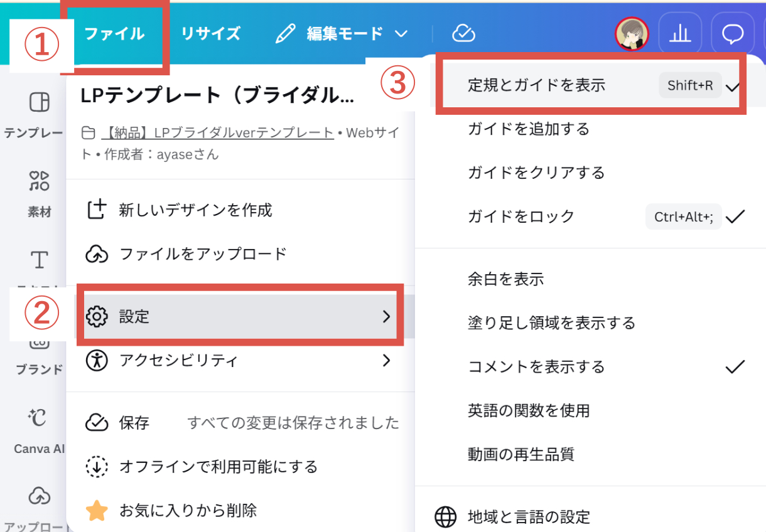Open the 設定 submenu
This screenshot has height=532, width=766.
[240, 316]
